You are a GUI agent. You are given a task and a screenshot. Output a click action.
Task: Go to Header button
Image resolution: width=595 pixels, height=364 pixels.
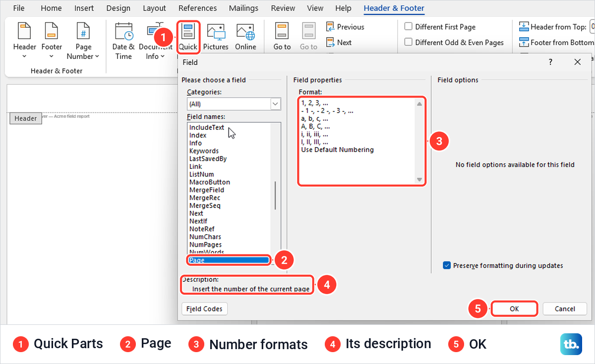pos(282,37)
